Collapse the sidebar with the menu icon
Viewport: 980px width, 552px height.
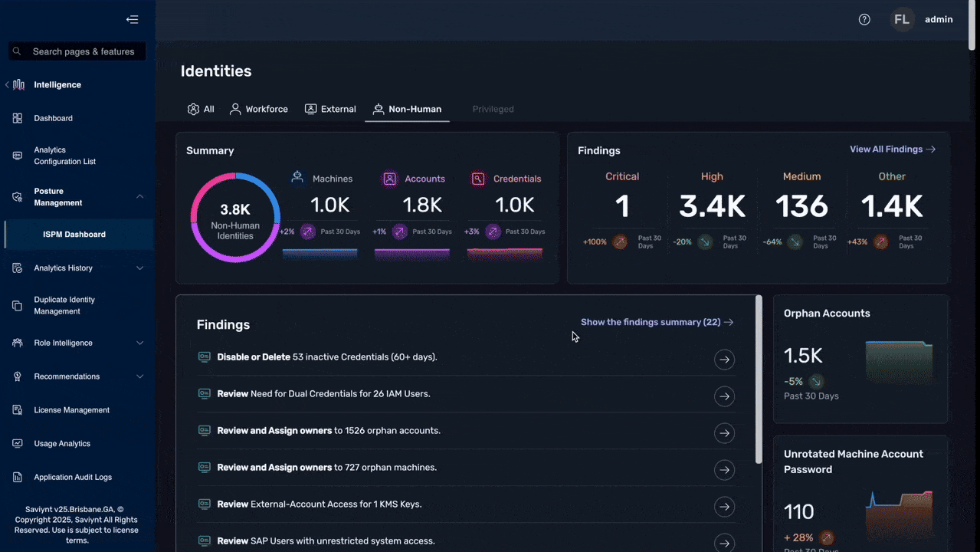tap(133, 20)
